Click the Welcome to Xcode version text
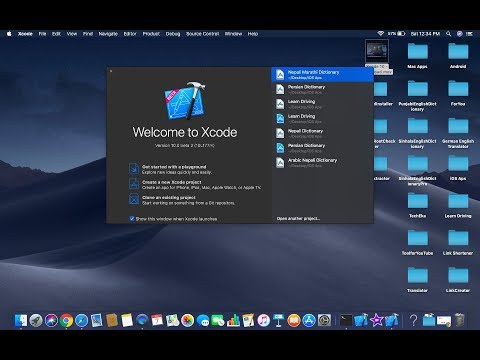The width and height of the screenshot is (480, 360). pyautogui.click(x=185, y=146)
